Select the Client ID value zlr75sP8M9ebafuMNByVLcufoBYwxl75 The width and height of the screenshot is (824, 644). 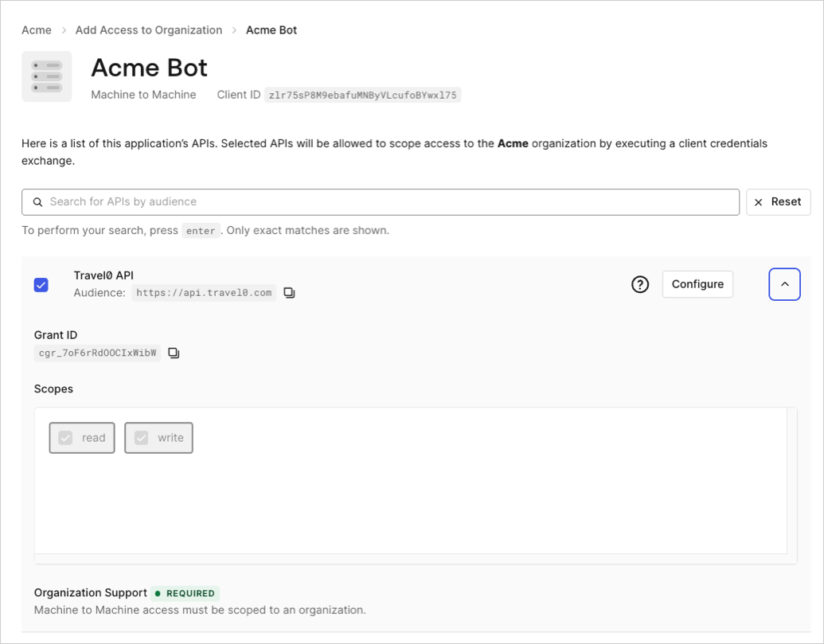coord(362,95)
